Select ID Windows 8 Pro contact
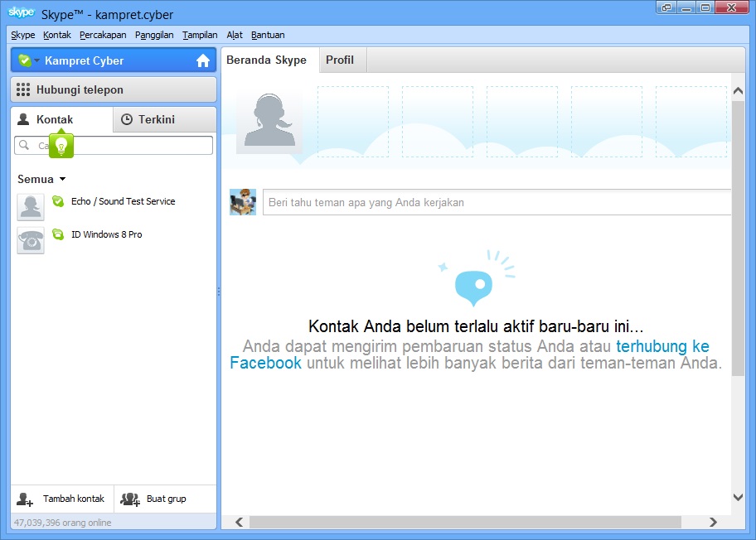 pyautogui.click(x=114, y=240)
